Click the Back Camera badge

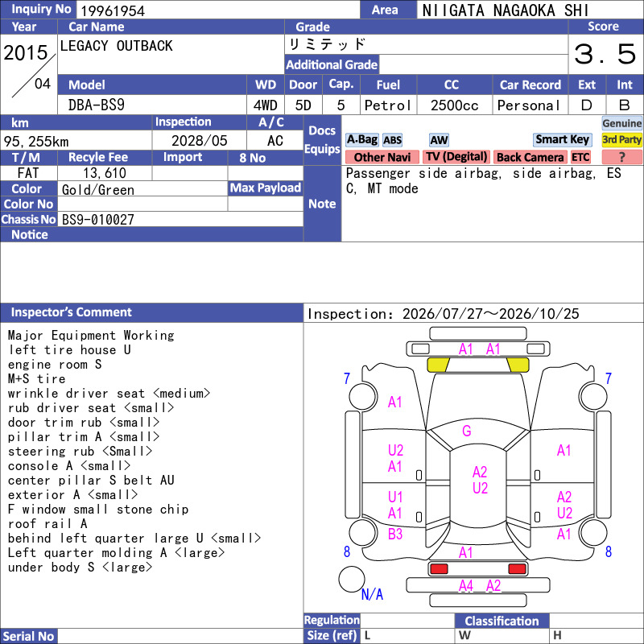[530, 157]
